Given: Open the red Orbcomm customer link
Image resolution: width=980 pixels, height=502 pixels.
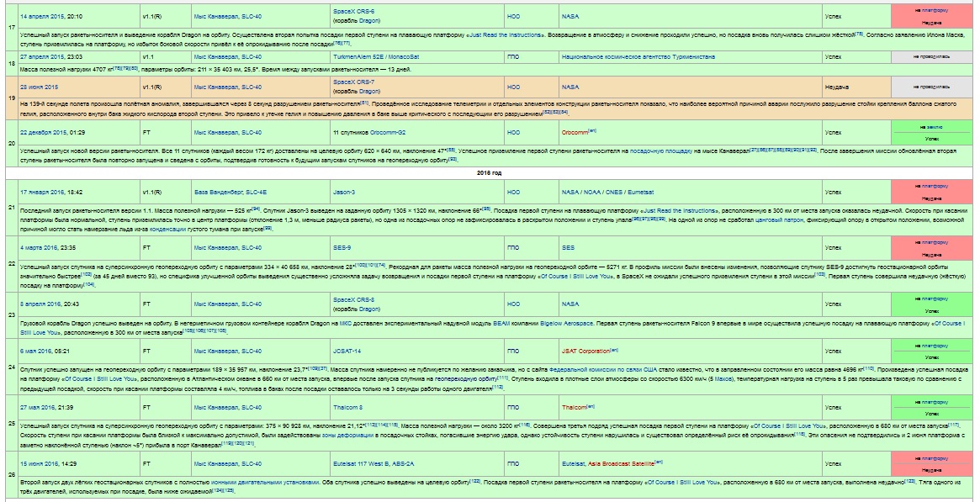Looking at the screenshot, I should click(575, 132).
